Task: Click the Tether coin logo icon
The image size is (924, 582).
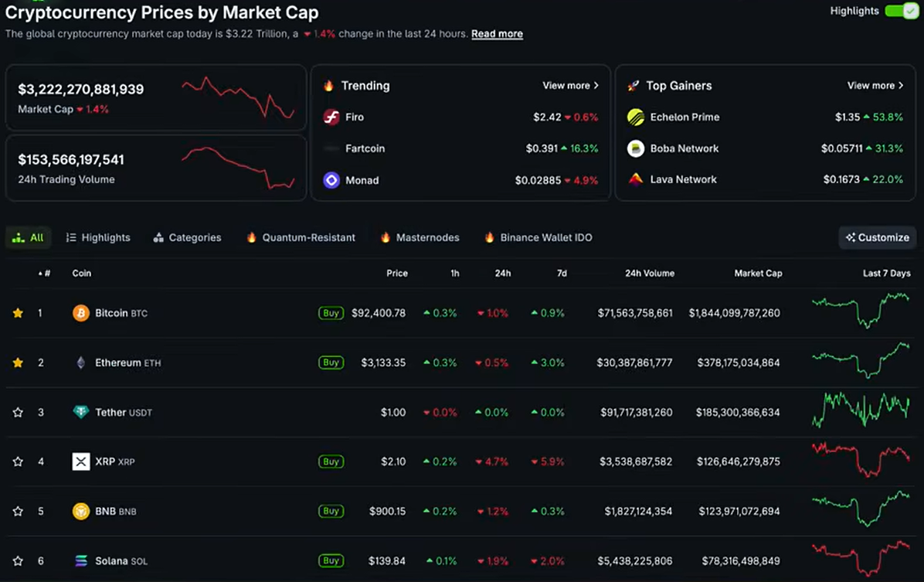Action: pyautogui.click(x=80, y=412)
